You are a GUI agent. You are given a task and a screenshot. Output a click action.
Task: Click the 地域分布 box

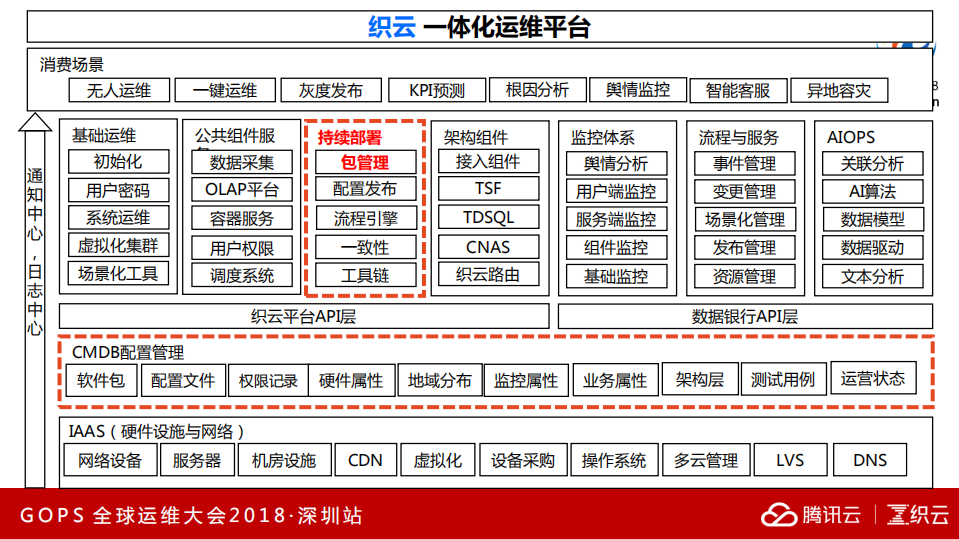click(x=440, y=380)
